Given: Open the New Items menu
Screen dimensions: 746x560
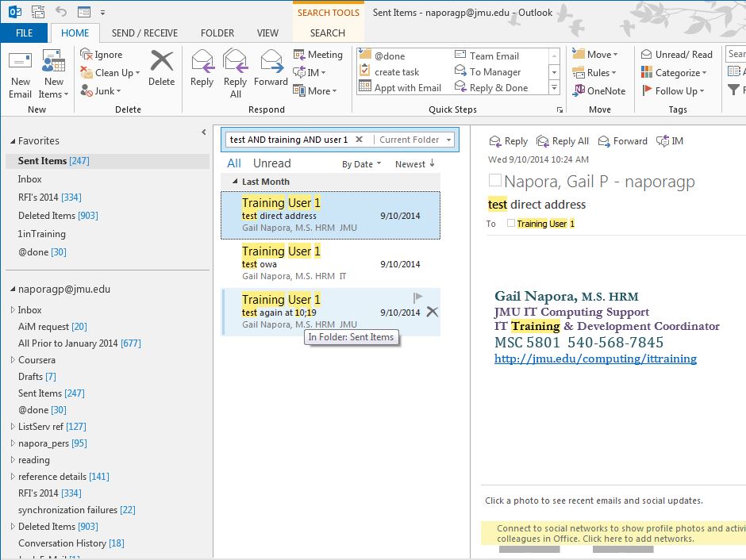Looking at the screenshot, I should pyautogui.click(x=53, y=74).
